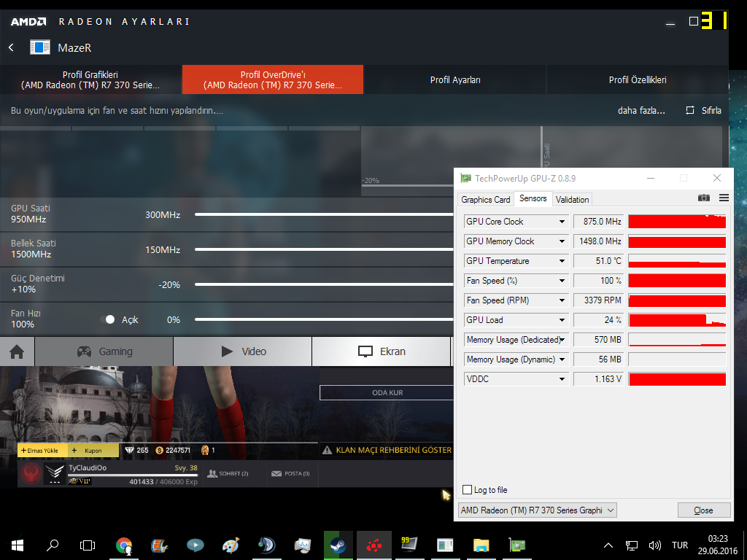Open TeamSpeak icon on taskbar
The width and height of the screenshot is (747, 560).
point(267,545)
